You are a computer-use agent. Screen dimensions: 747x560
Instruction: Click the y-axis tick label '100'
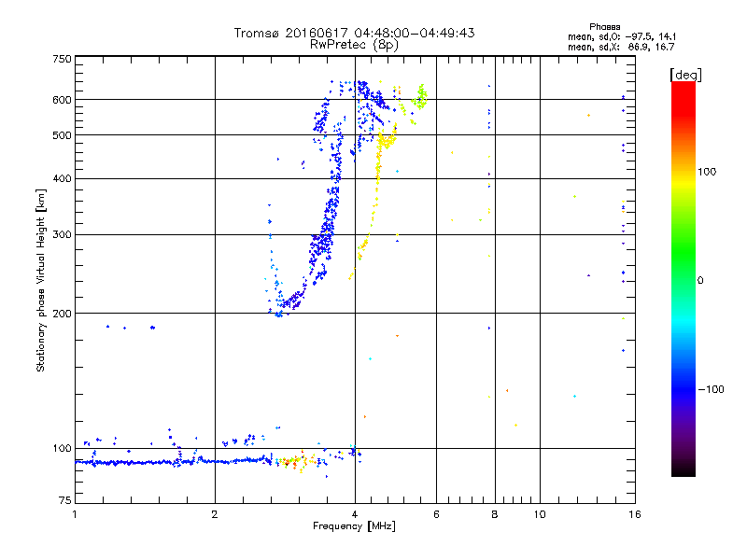point(62,449)
